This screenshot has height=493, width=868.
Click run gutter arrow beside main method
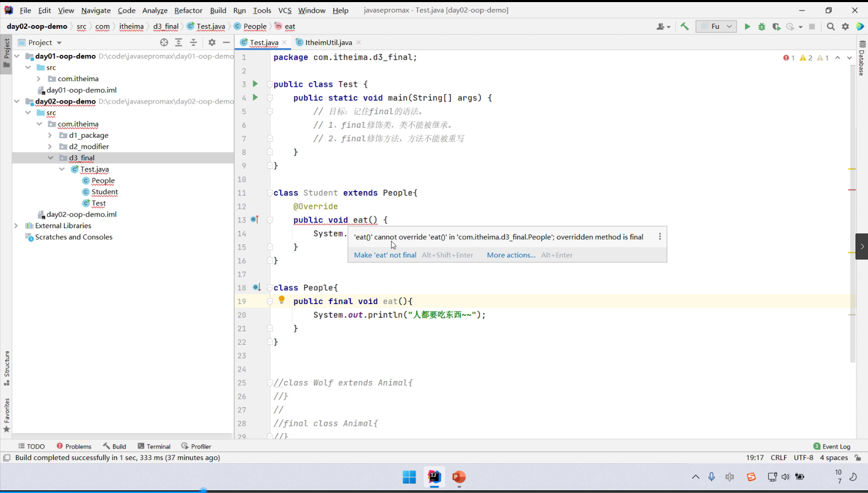255,97
